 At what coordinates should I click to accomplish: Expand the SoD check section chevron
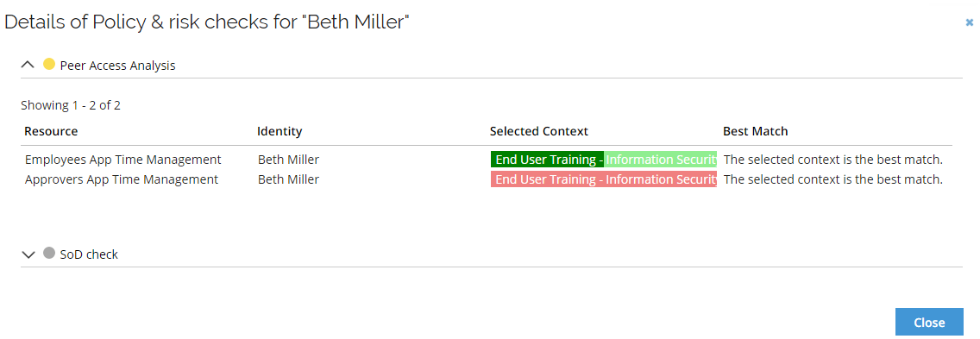coord(28,254)
